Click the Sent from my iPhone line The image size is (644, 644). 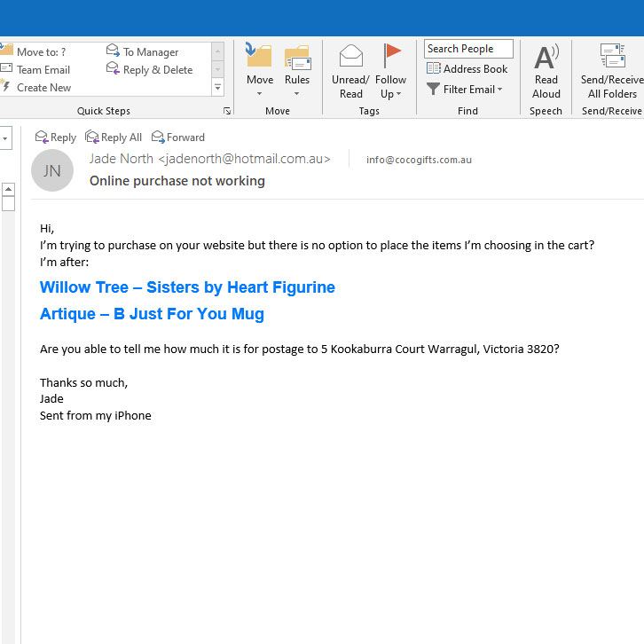[96, 416]
